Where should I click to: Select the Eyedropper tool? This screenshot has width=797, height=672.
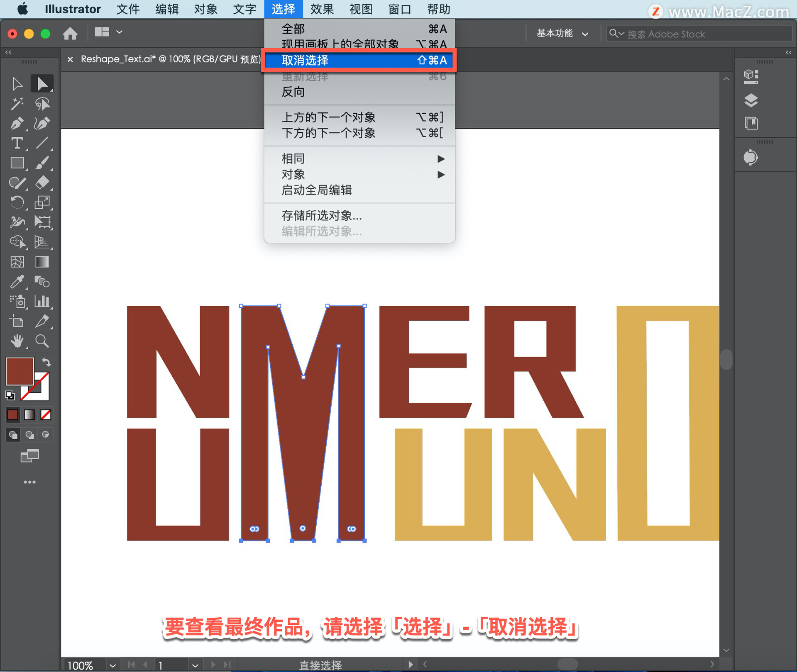[x=17, y=282]
